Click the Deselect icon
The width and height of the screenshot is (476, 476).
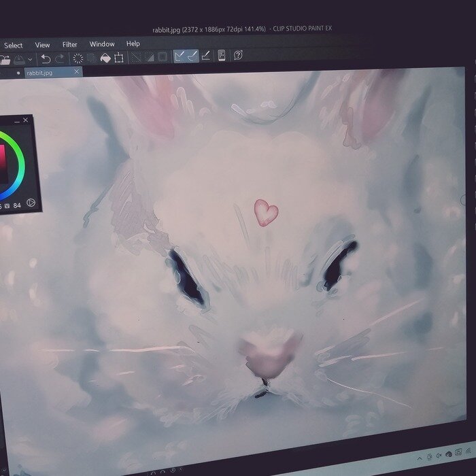click(x=136, y=57)
